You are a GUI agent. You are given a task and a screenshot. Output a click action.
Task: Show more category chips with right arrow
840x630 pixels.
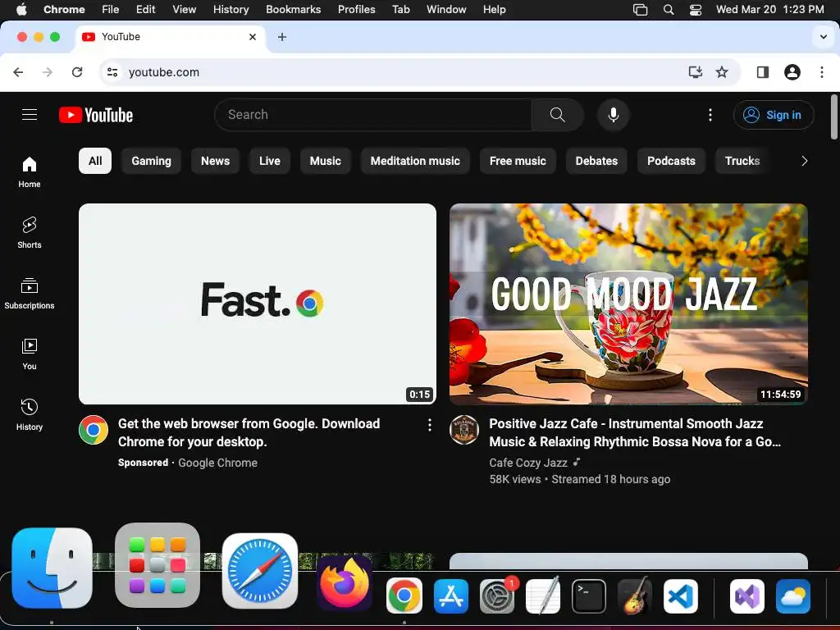tap(804, 161)
